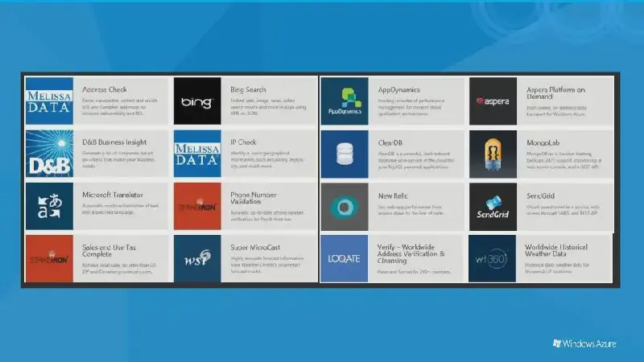The height and width of the screenshot is (362, 644).
Task: Select the ClearDB database cylinder icon
Action: click(x=345, y=154)
